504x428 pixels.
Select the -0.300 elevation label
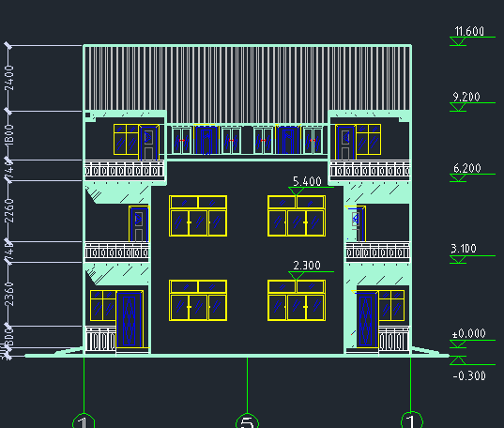point(469,375)
